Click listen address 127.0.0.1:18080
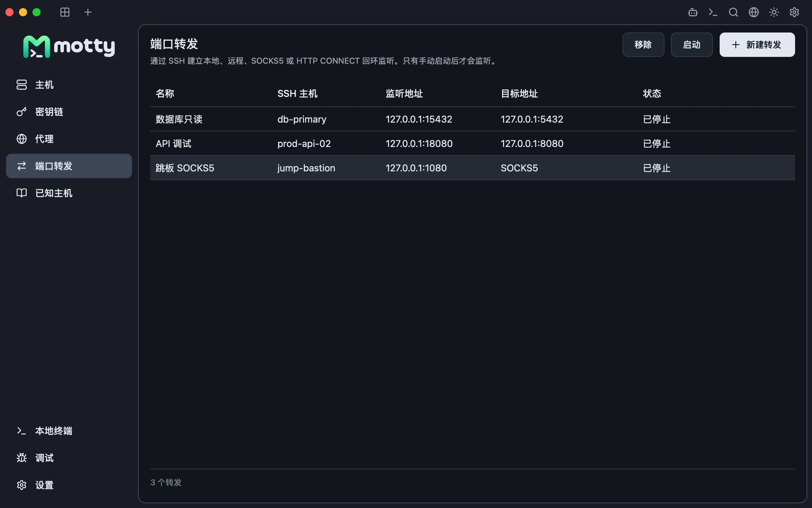 [419, 144]
